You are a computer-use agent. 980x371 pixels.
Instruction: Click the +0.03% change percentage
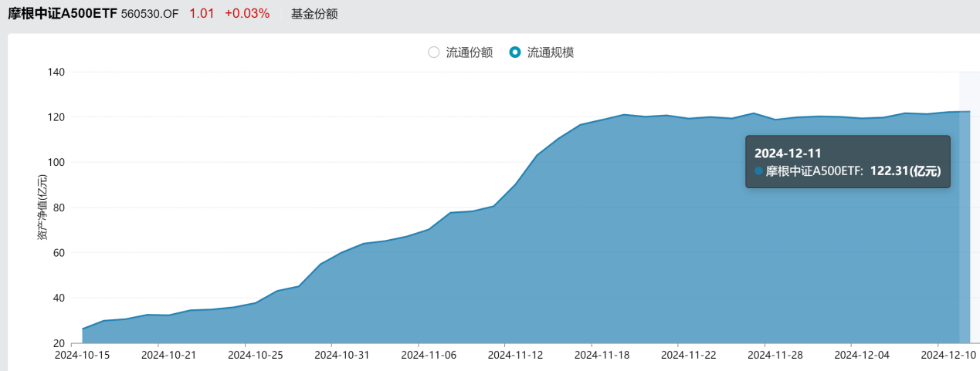247,14
